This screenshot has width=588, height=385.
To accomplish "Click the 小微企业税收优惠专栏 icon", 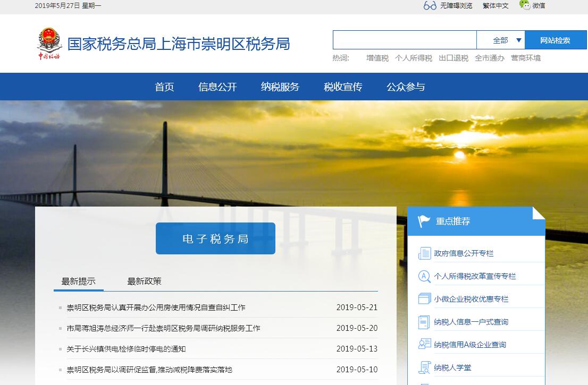I will coord(424,299).
